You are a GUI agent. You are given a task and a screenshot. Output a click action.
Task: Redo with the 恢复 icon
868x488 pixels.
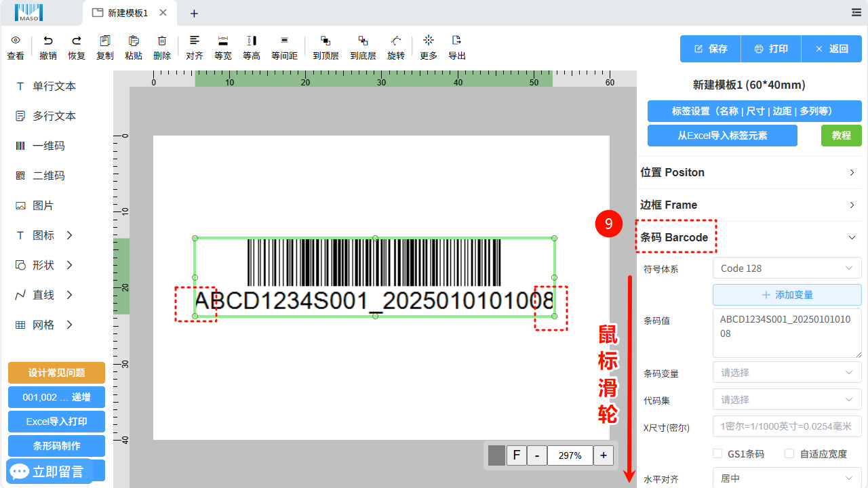pos(77,41)
